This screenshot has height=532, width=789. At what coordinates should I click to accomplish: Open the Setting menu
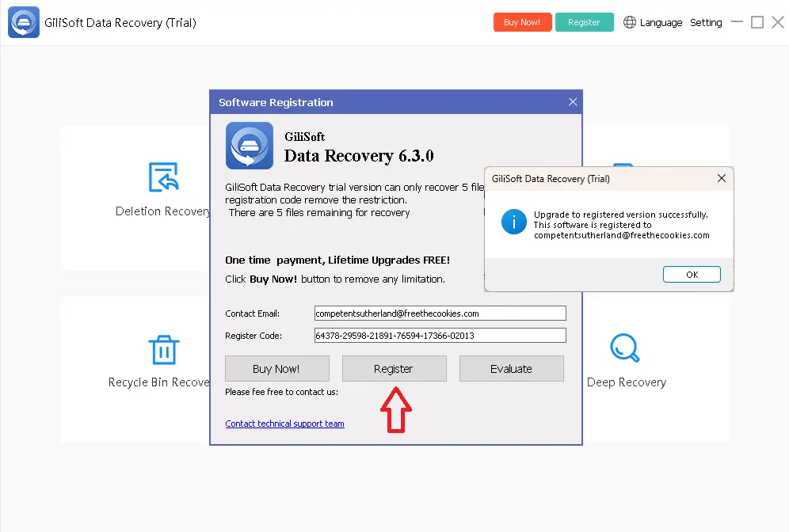point(706,22)
